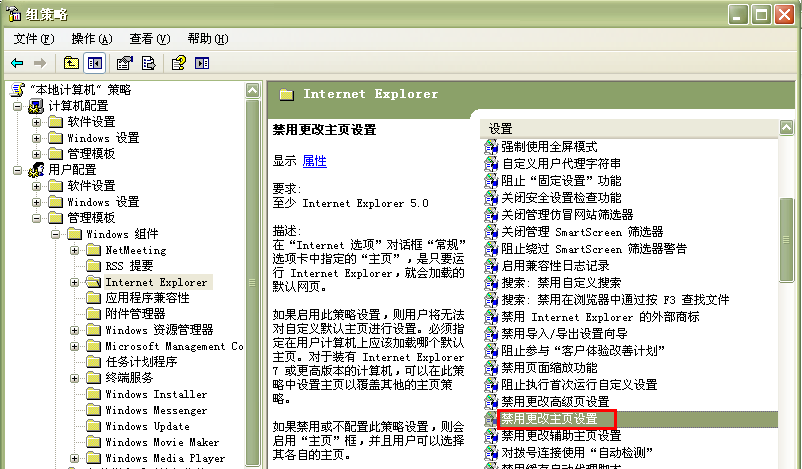802x469 pixels.
Task: Select 对拨号连接使用"自动检测" policy
Action: point(577,453)
